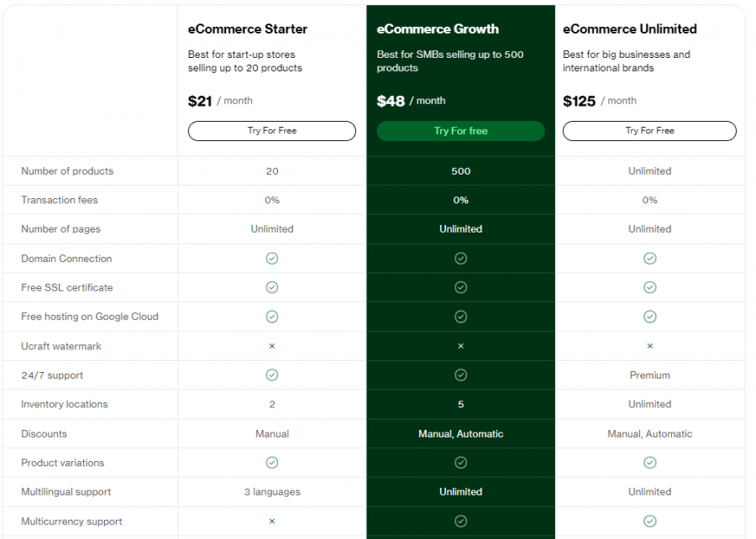Toggle the Multicurrency support X for eCommerce Starter
Image resolution: width=756 pixels, height=539 pixels.
click(271, 521)
